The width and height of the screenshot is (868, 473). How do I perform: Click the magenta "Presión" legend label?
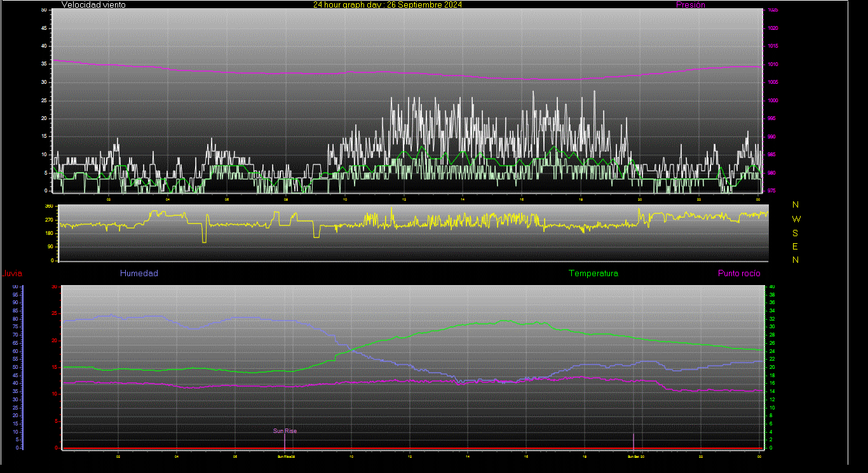click(690, 4)
